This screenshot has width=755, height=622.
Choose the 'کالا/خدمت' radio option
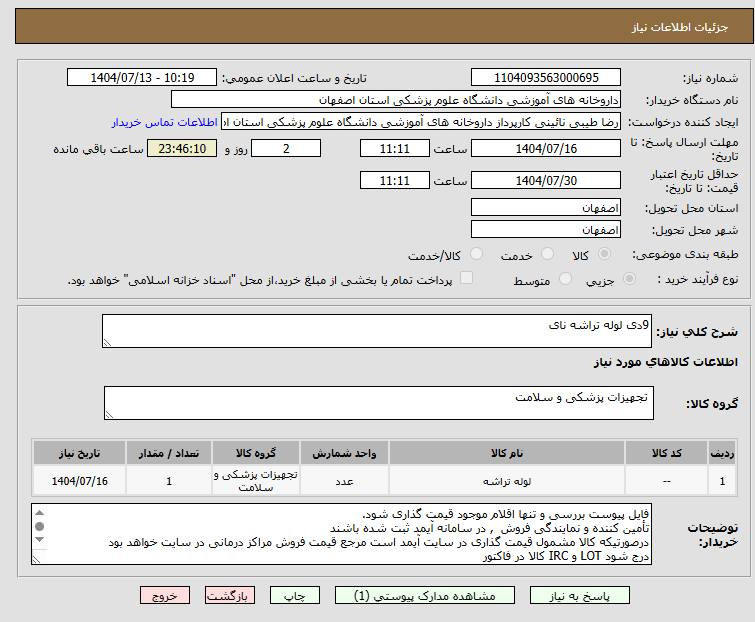click(x=476, y=255)
